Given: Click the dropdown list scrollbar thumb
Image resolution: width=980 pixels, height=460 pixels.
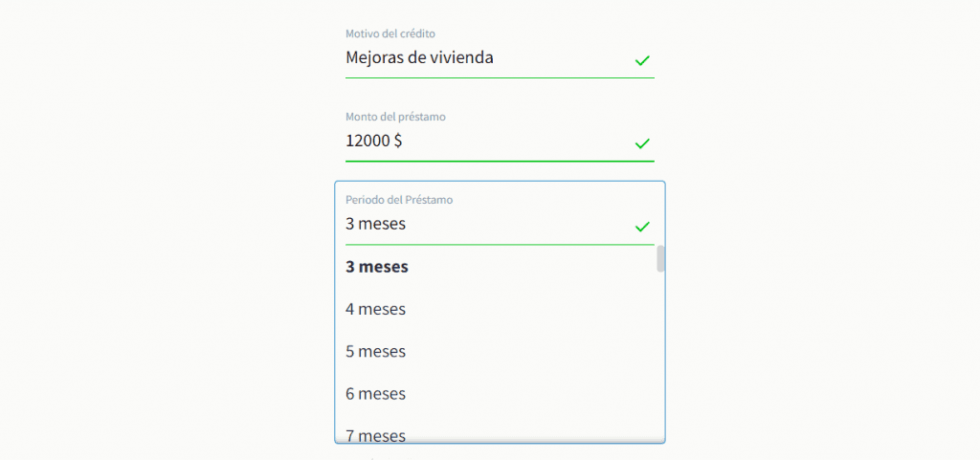Looking at the screenshot, I should [x=660, y=258].
